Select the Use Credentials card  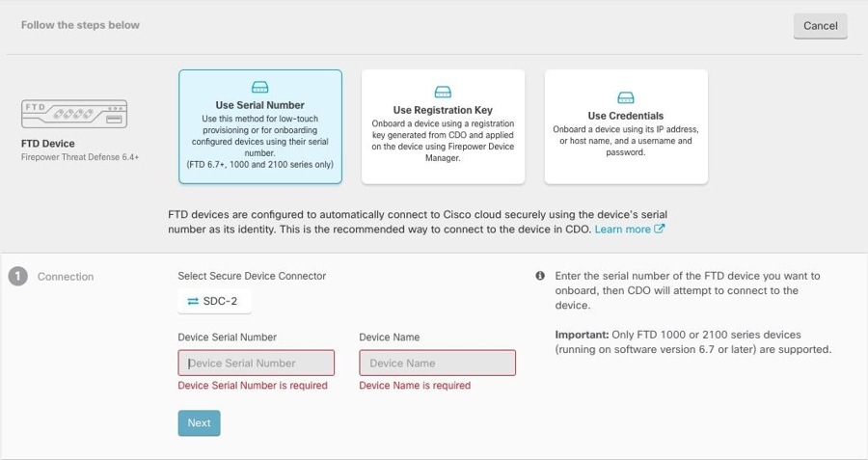pyautogui.click(x=626, y=126)
